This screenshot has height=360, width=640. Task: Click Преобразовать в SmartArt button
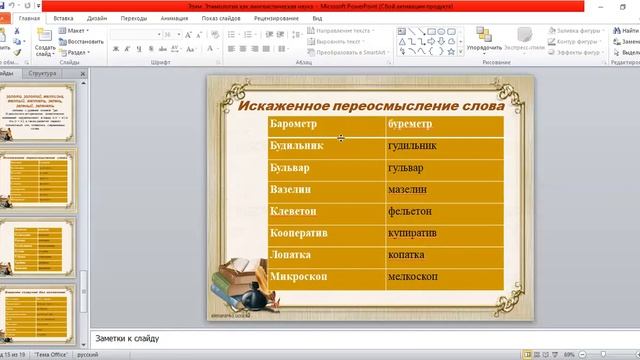(x=348, y=53)
